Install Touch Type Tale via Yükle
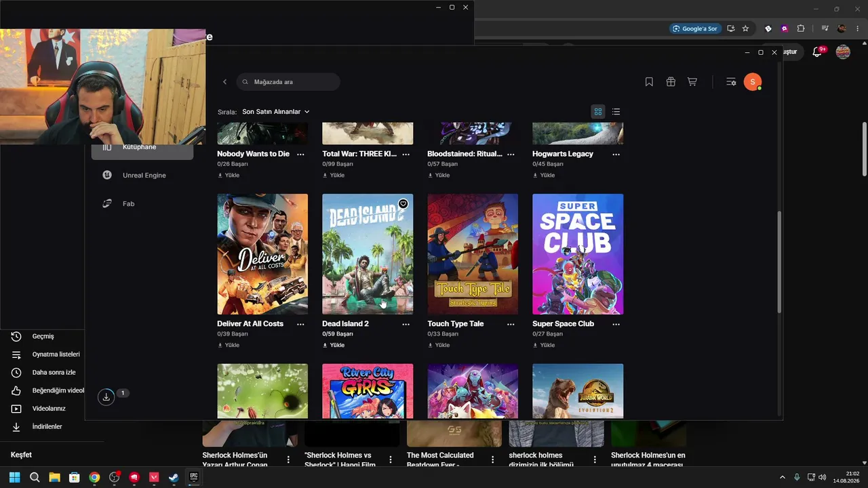Screen dimensions: 868x488 (x=439, y=346)
